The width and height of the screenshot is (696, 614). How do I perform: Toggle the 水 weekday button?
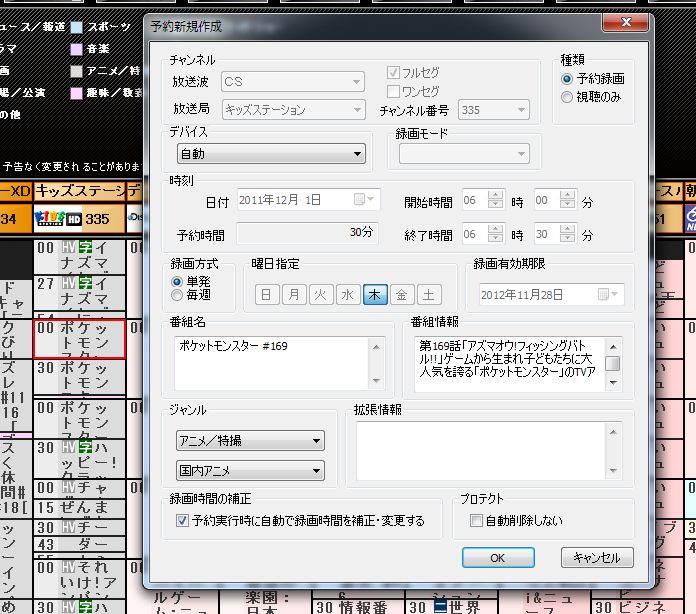(348, 295)
